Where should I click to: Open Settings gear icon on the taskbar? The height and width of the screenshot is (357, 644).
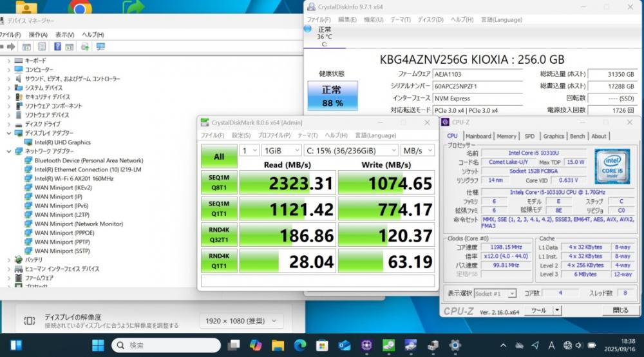455,345
